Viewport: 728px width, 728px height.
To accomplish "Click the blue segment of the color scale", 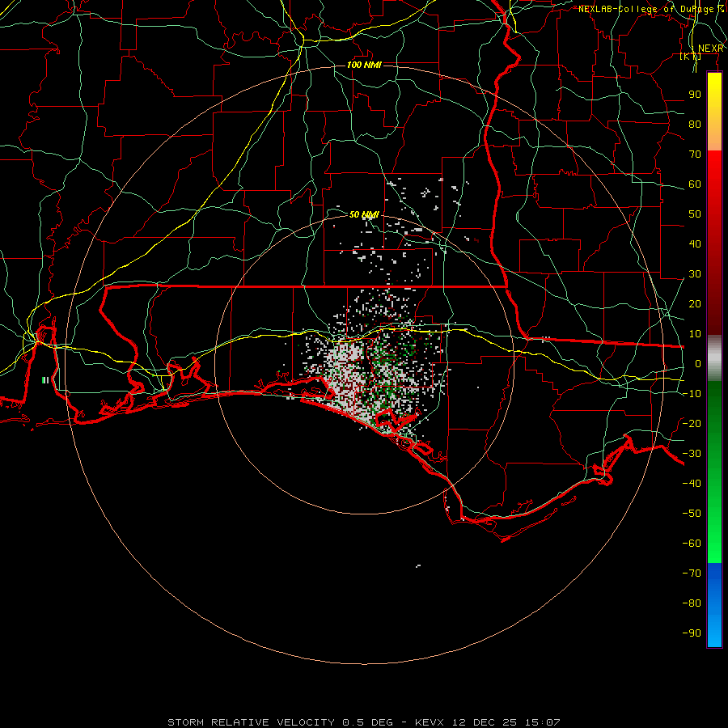I will pyautogui.click(x=714, y=605).
